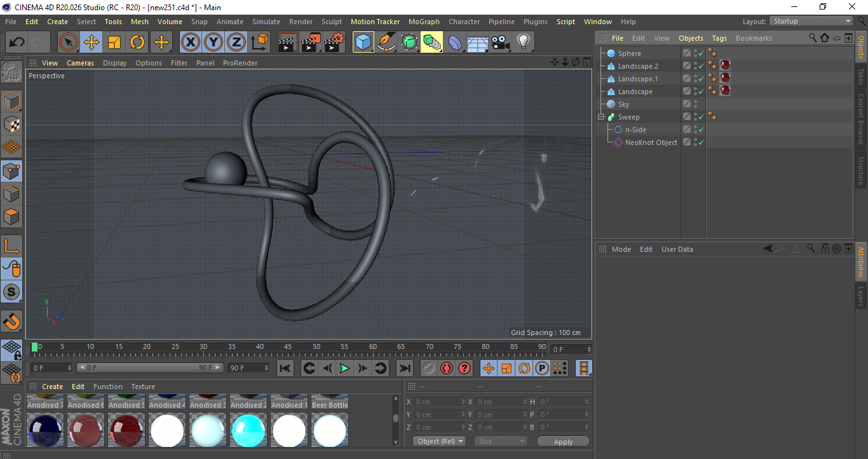Add a Light object
This screenshot has height=459, width=868.
[524, 43]
